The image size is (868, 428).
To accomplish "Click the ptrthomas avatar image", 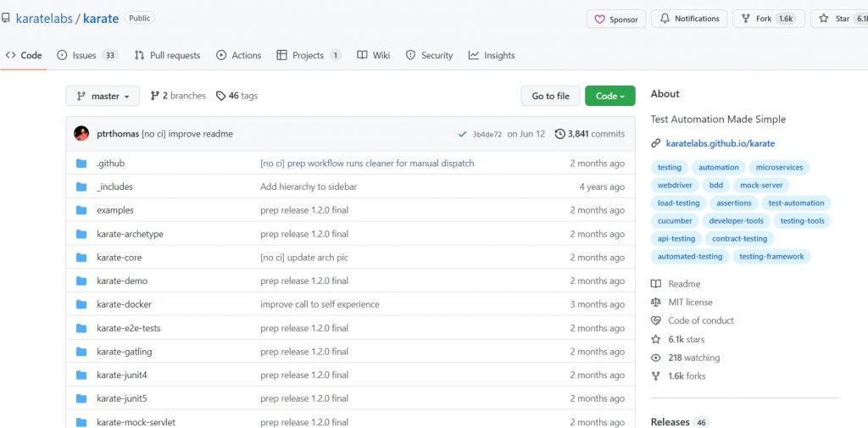I will pos(81,133).
